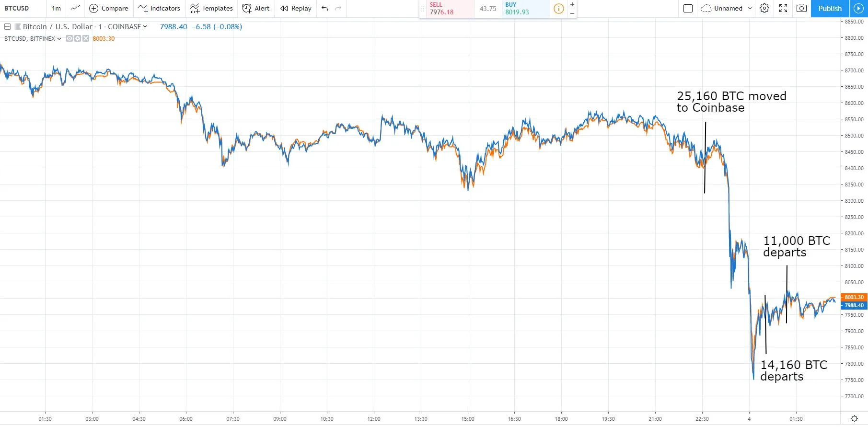
Task: Open chart settings gear icon
Action: 764,8
